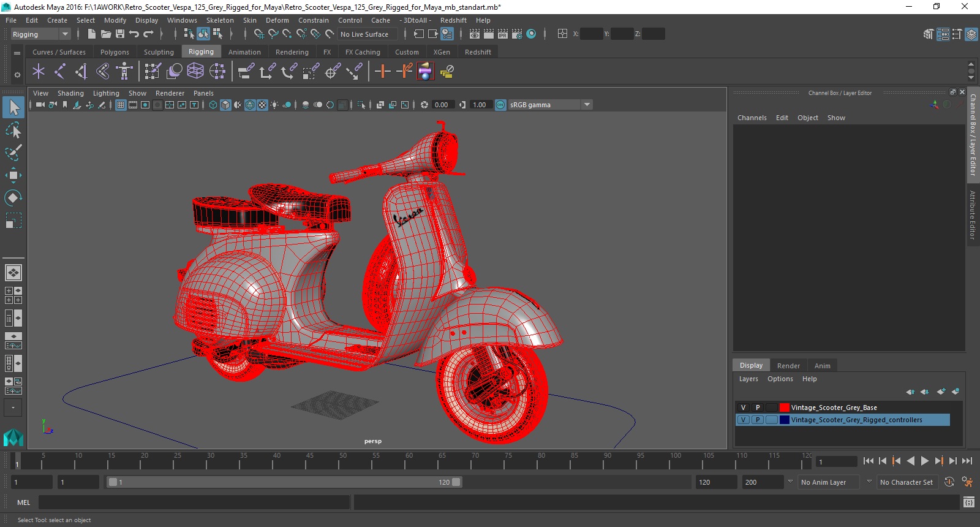Click the Create Joints tool shelf icon
The image size is (980, 527).
pos(59,72)
